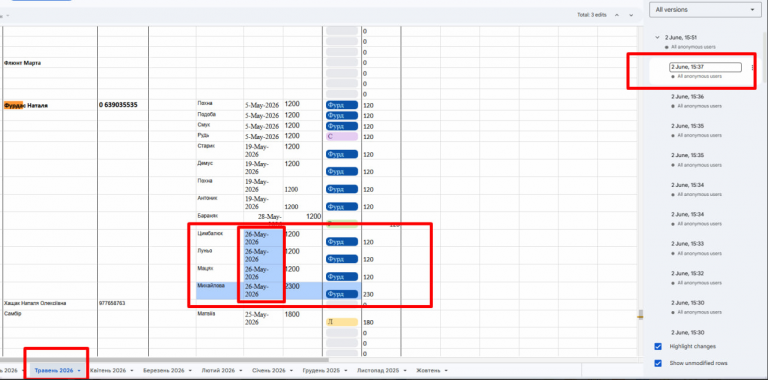Select the 2 June, 15:32 version
The image size is (768, 380).
point(687,273)
